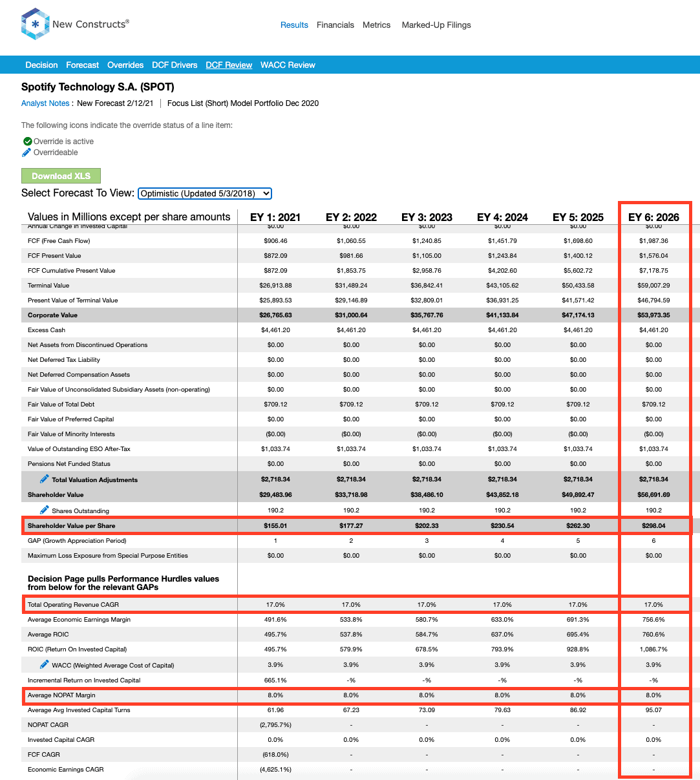
Task: Click the 'GAP (Growth Appreciation Period)' label
Action: click(77, 541)
